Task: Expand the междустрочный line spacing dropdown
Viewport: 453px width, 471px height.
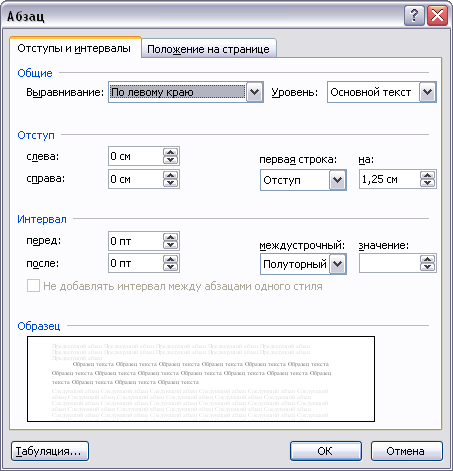Action: point(338,264)
